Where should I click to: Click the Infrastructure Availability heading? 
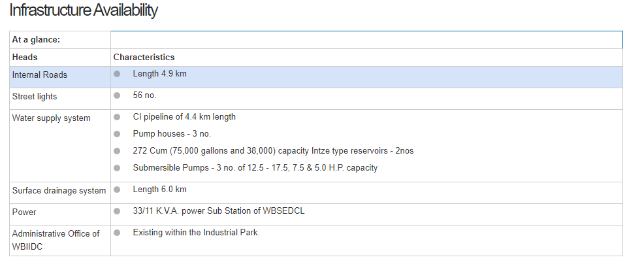point(83,10)
